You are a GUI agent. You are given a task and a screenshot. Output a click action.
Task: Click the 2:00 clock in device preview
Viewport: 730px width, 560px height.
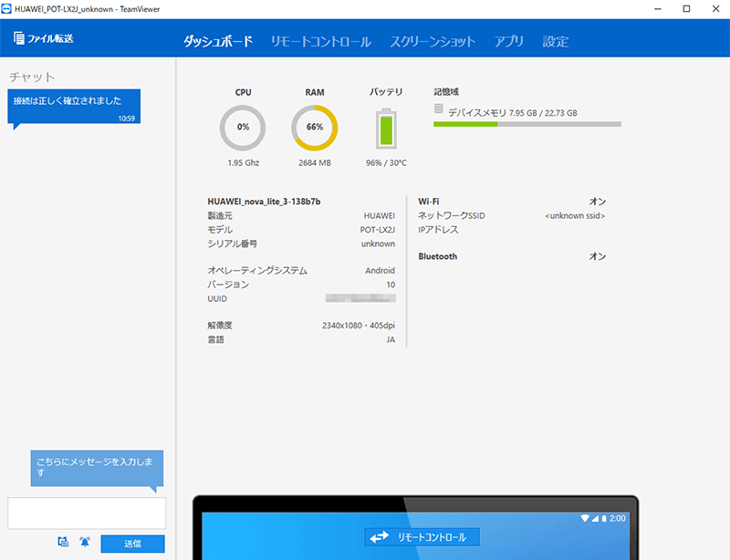coord(618,518)
